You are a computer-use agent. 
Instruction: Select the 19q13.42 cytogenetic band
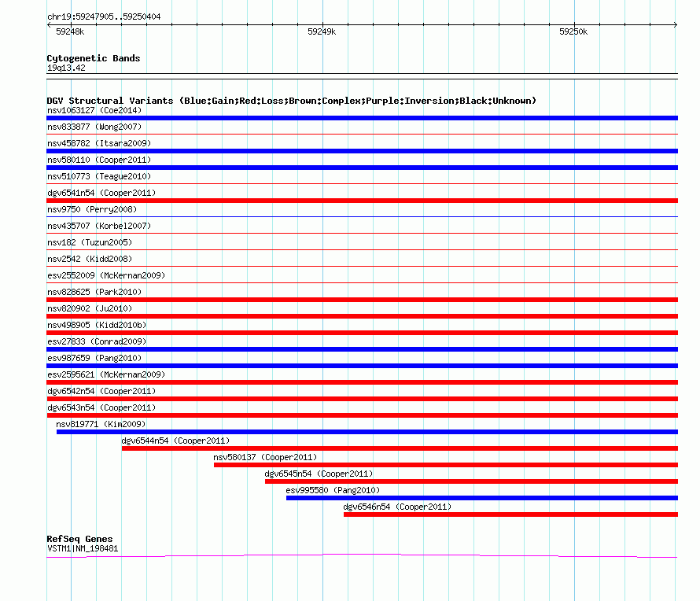tap(66, 68)
